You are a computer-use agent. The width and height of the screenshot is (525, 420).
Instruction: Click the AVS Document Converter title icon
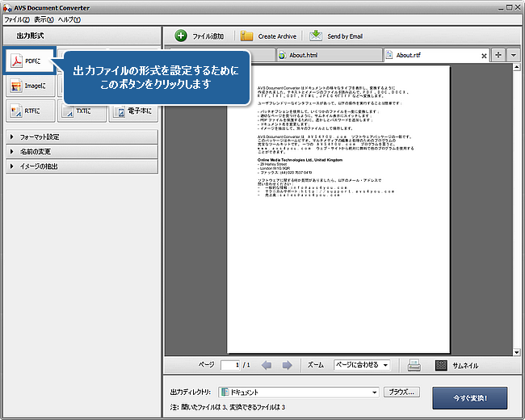7,8
